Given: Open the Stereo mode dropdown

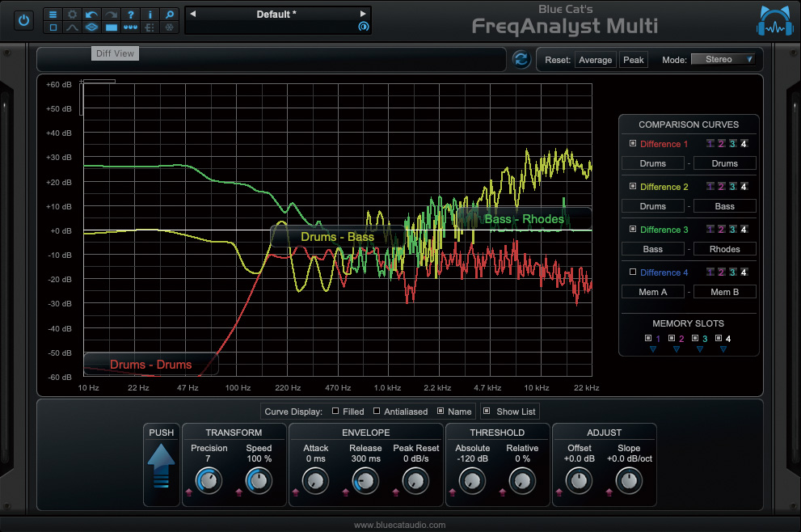Looking at the screenshot, I should (723, 59).
